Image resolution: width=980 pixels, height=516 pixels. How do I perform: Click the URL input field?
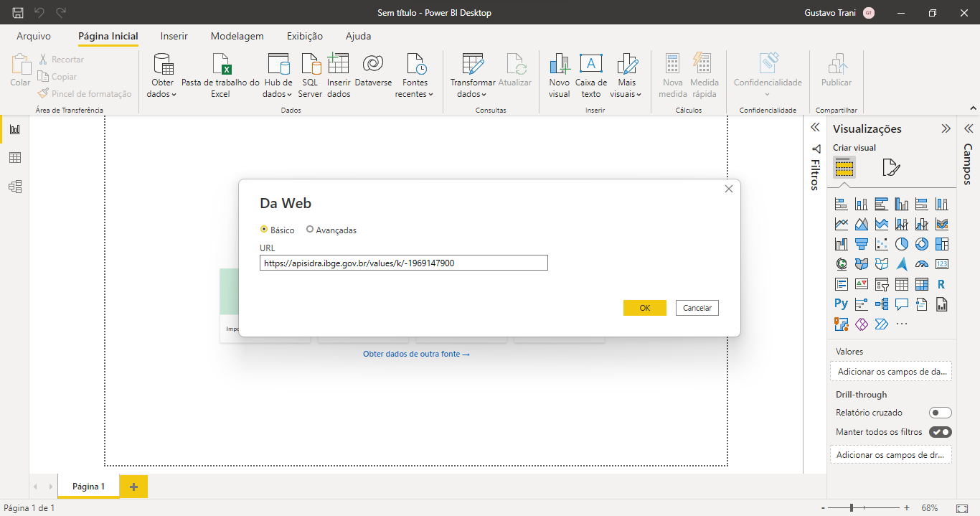click(404, 263)
